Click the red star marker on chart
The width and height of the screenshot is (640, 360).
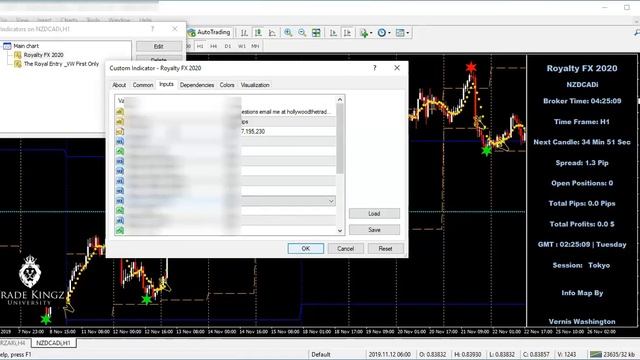tap(471, 67)
